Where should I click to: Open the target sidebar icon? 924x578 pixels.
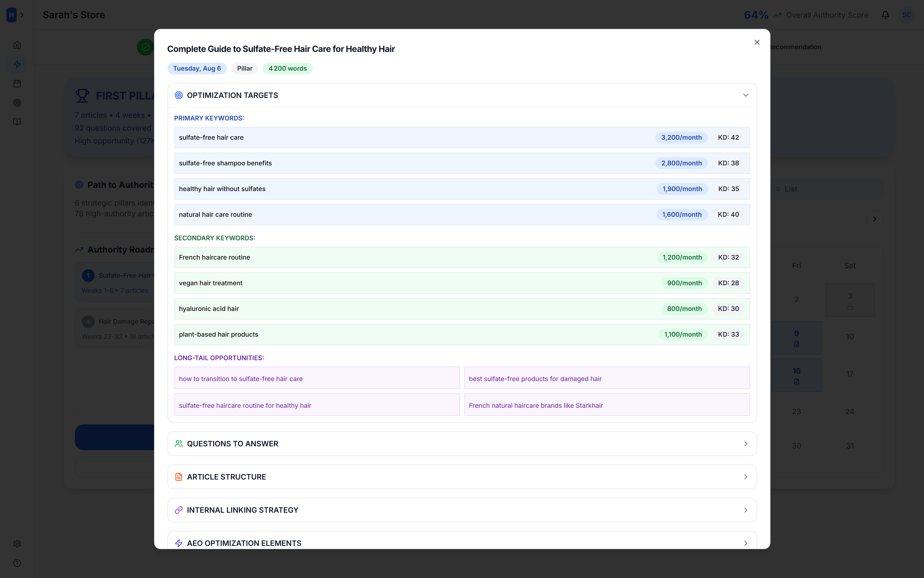17,103
